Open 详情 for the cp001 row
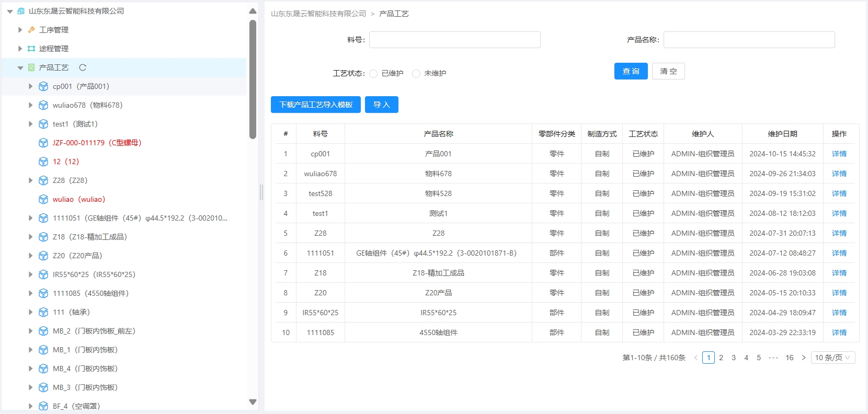Viewport: 868px width, 414px height. [839, 154]
